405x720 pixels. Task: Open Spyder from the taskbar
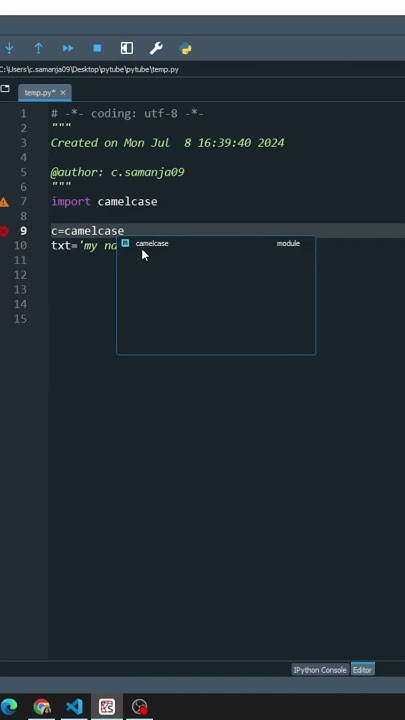point(107,706)
